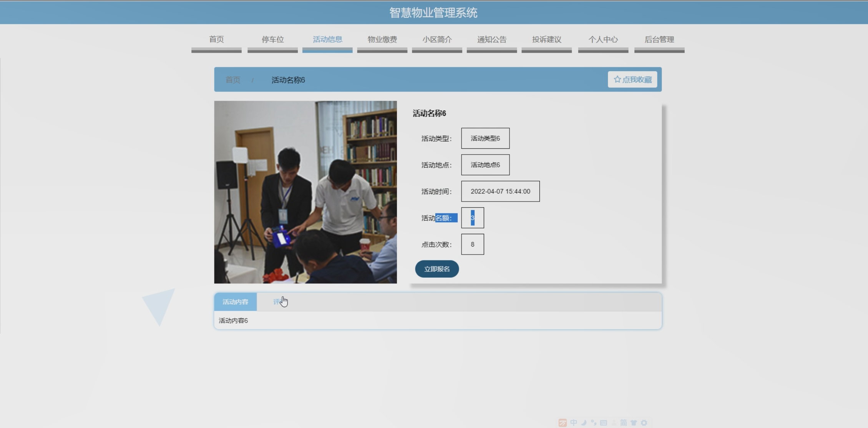868x428 pixels.
Task: Open the IME settings gear icon
Action: (x=644, y=423)
